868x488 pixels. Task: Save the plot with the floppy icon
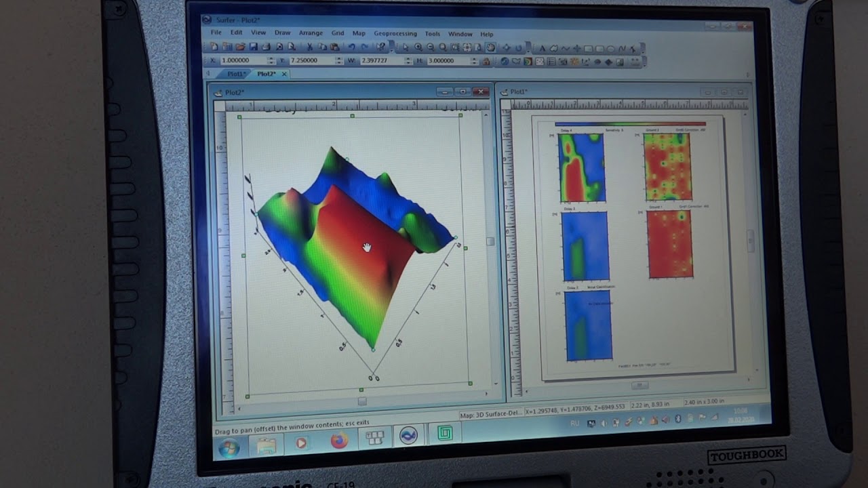click(x=254, y=47)
